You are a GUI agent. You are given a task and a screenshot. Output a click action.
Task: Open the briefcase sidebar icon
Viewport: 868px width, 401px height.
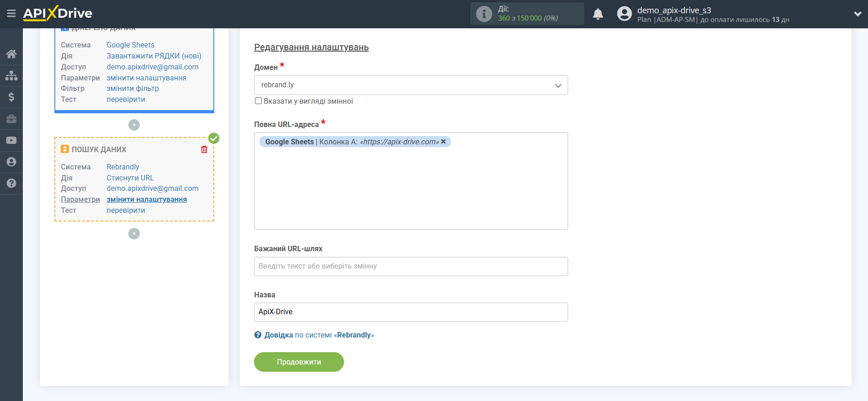coord(11,119)
